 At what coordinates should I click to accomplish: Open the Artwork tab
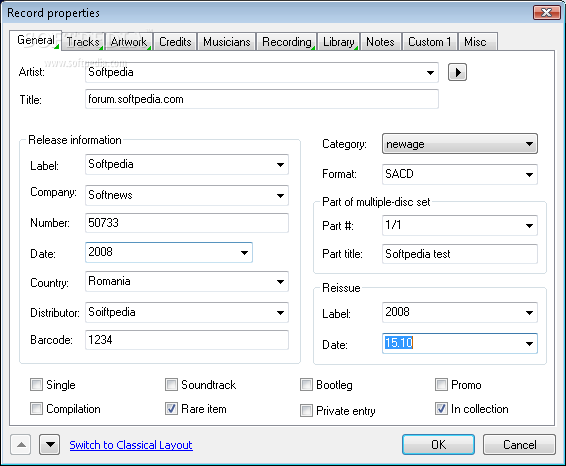129,42
